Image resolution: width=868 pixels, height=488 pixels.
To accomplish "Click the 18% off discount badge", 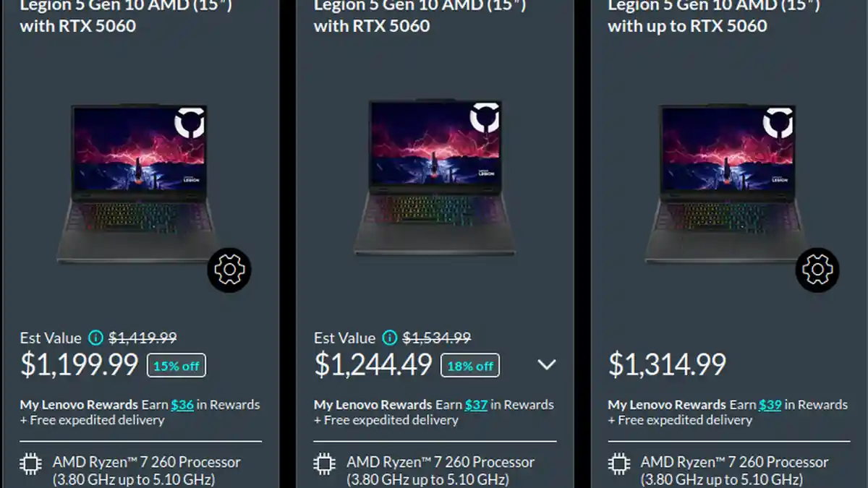I will pyautogui.click(x=470, y=366).
